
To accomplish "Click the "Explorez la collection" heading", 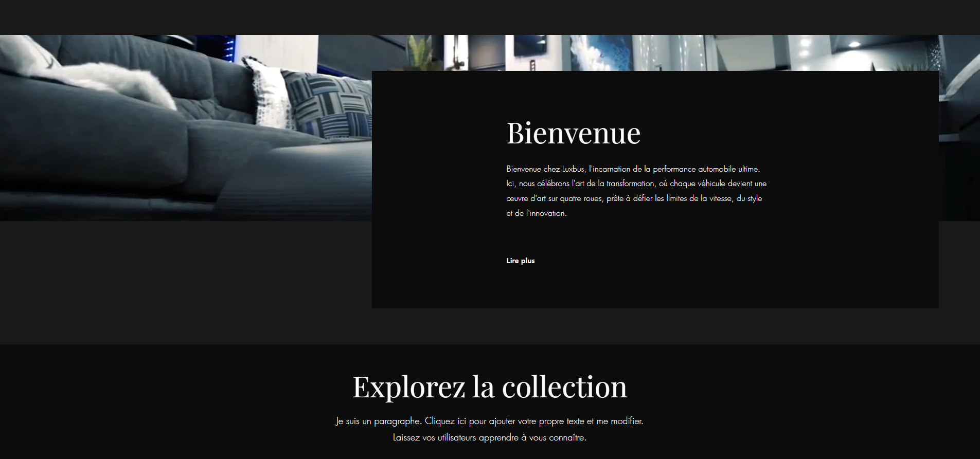I will click(x=490, y=387).
